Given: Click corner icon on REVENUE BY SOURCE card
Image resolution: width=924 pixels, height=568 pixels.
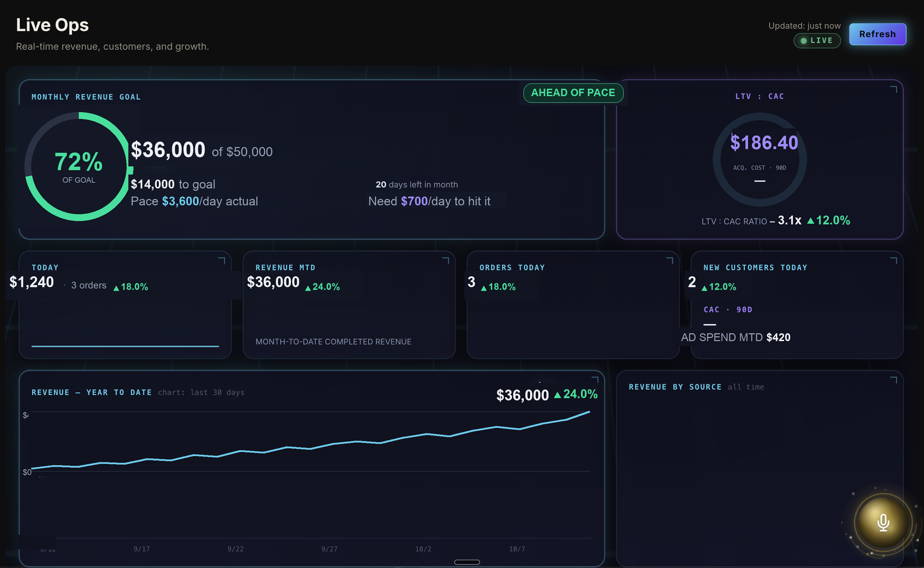Looking at the screenshot, I should pyautogui.click(x=894, y=380).
